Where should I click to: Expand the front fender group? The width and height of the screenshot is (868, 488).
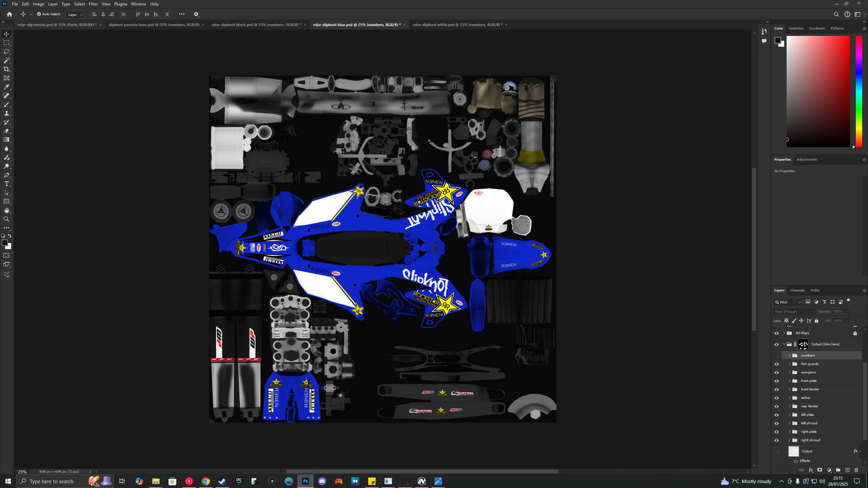789,389
